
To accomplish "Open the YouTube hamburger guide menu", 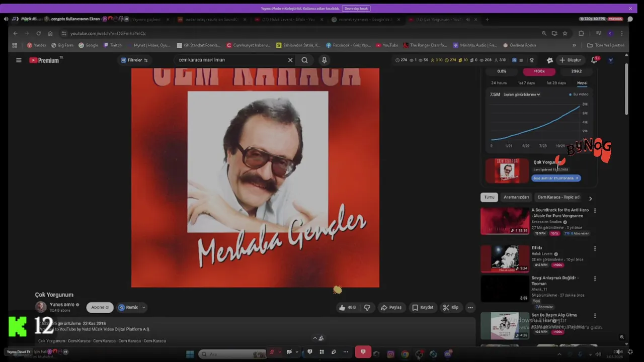I will click(x=19, y=60).
